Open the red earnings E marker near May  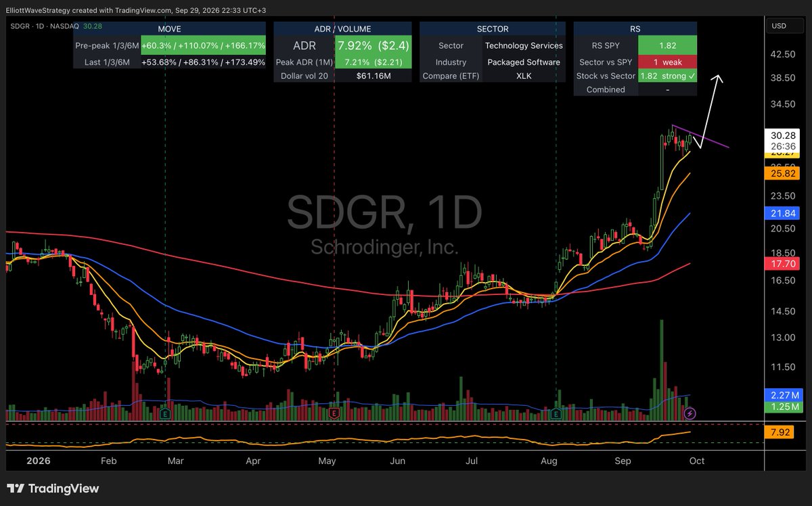coord(334,413)
